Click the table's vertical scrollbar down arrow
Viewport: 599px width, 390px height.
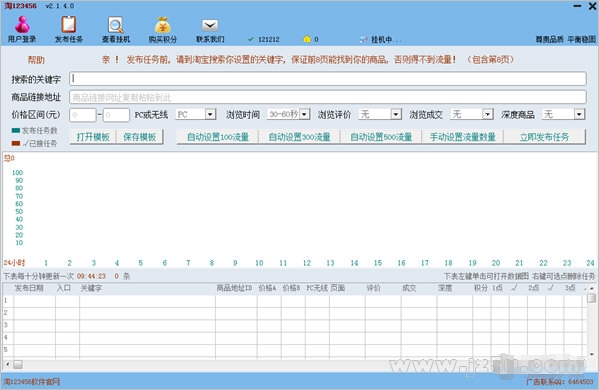click(591, 354)
